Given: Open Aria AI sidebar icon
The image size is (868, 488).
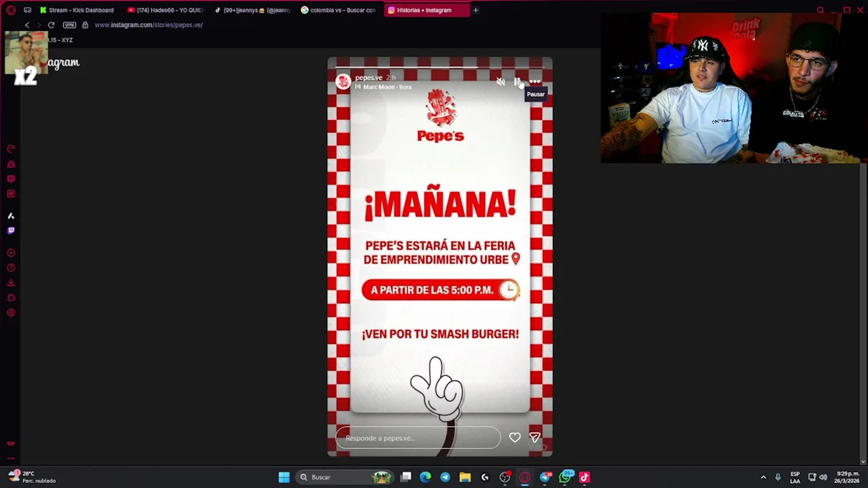Looking at the screenshot, I should pos(11,216).
